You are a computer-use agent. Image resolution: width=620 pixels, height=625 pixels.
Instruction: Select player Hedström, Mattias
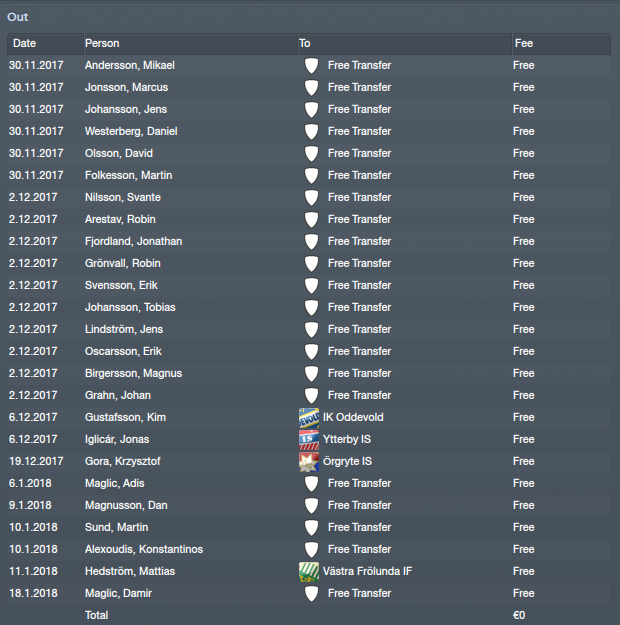tap(130, 571)
